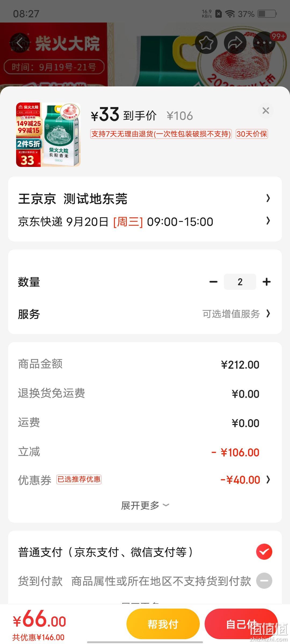Open the three-dots more menu

point(264,43)
